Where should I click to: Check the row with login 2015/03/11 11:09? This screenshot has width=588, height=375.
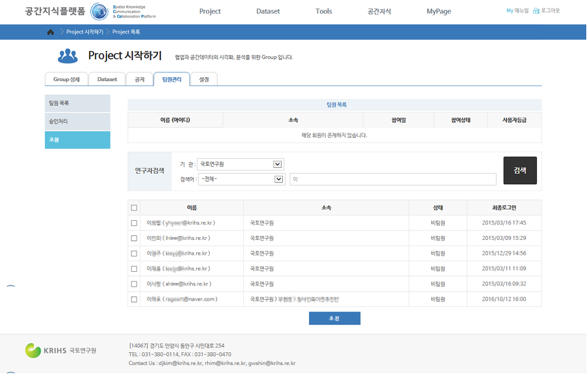pyautogui.click(x=134, y=269)
